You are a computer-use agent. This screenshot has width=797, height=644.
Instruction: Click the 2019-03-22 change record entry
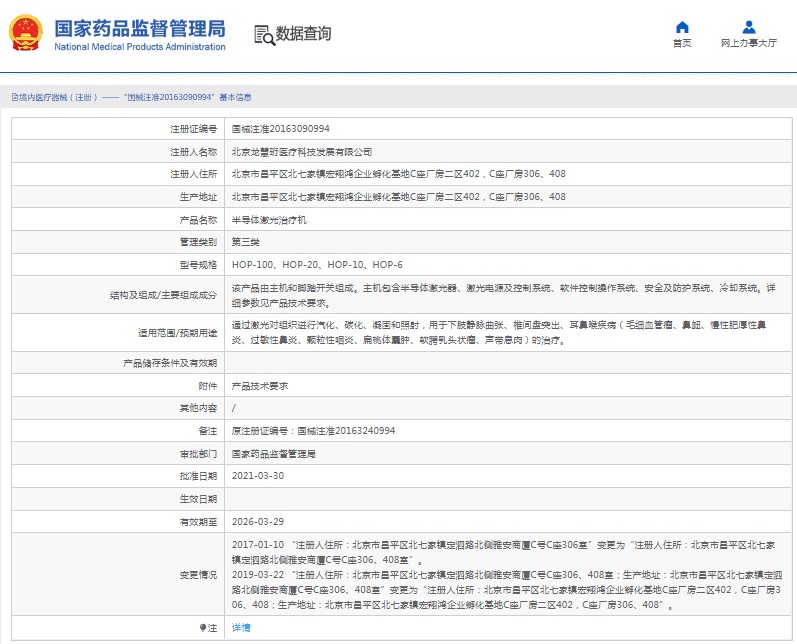(x=507, y=590)
